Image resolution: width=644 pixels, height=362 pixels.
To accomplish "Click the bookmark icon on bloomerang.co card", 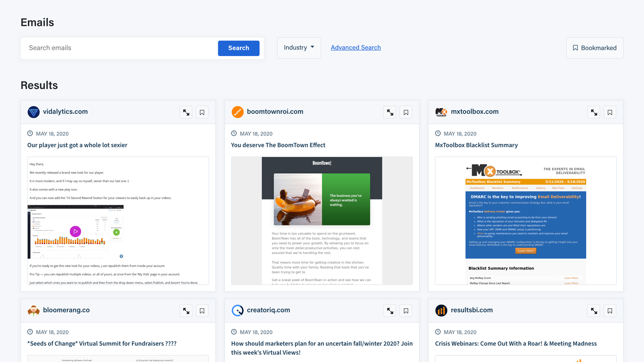I will 202,311.
